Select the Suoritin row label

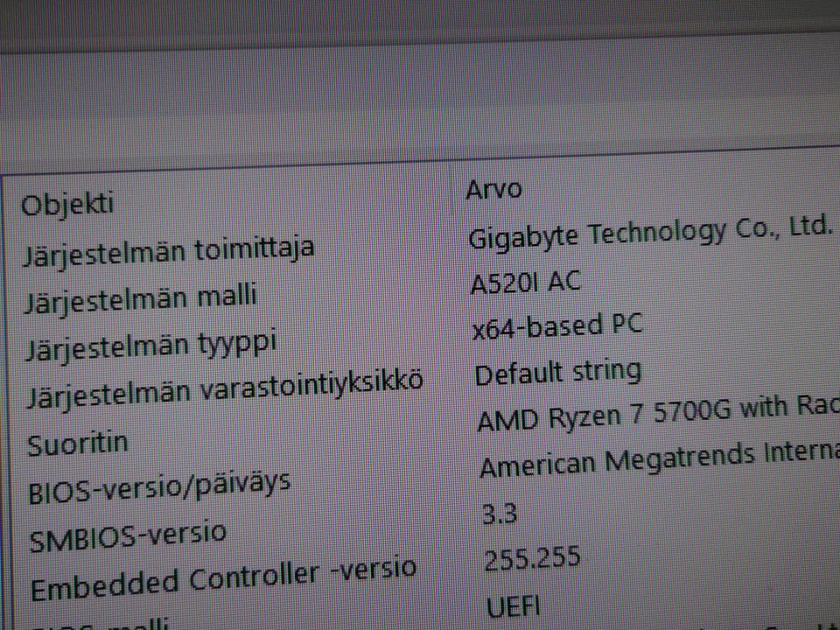pyautogui.click(x=78, y=445)
